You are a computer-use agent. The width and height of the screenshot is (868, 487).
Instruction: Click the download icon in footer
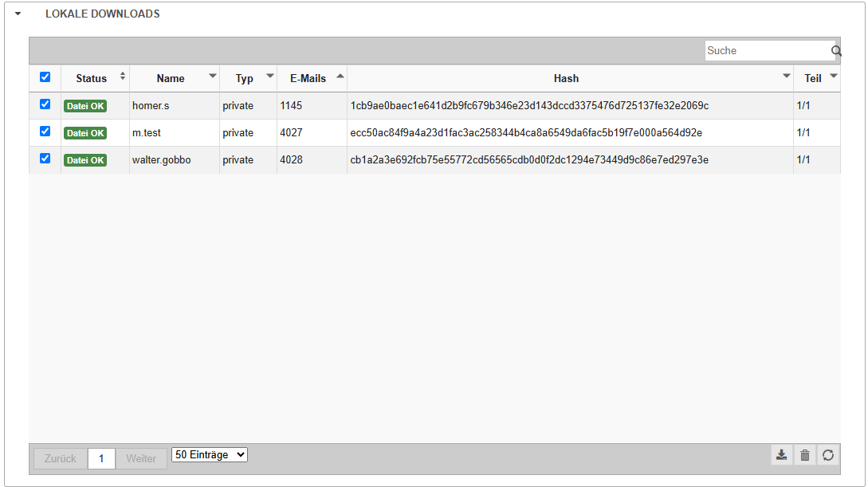[782, 455]
